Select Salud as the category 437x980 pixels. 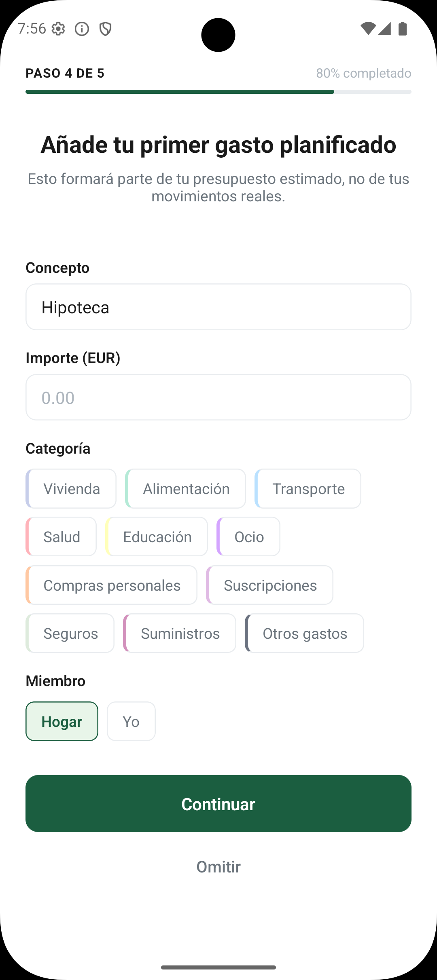point(62,537)
